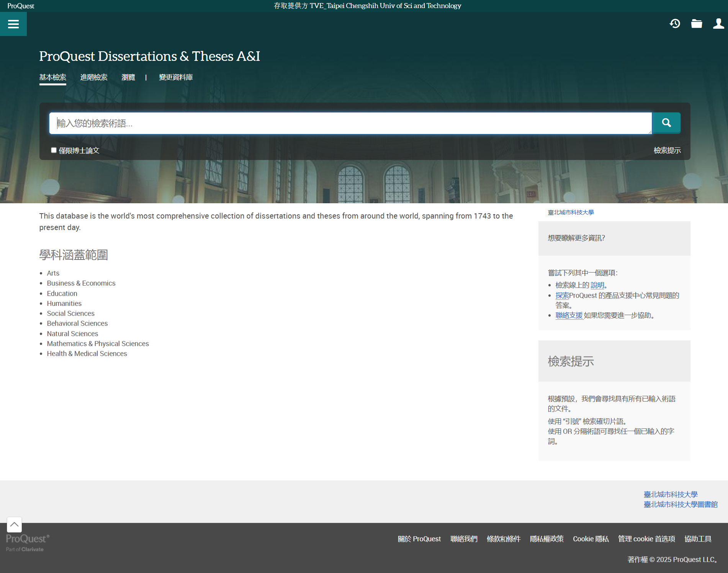Click the 想要瞭解更多資訊? panel heading

tap(576, 238)
